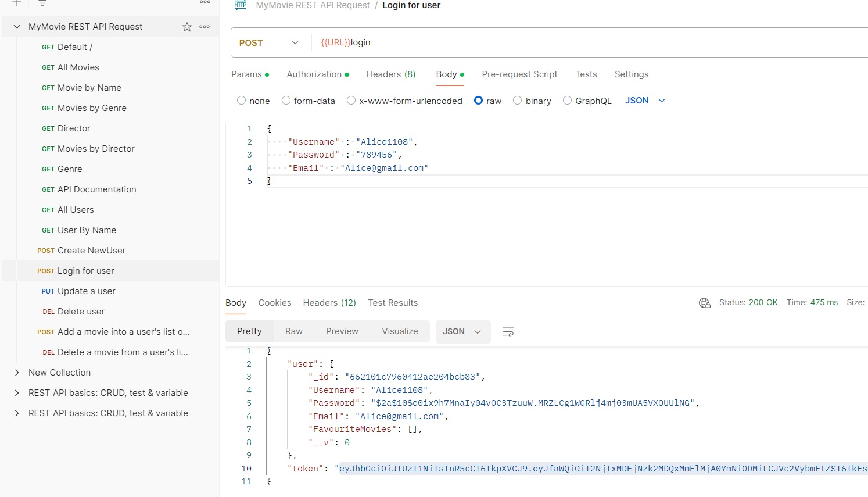
Task: Click the hashed Password value in response
Action: [x=533, y=403]
